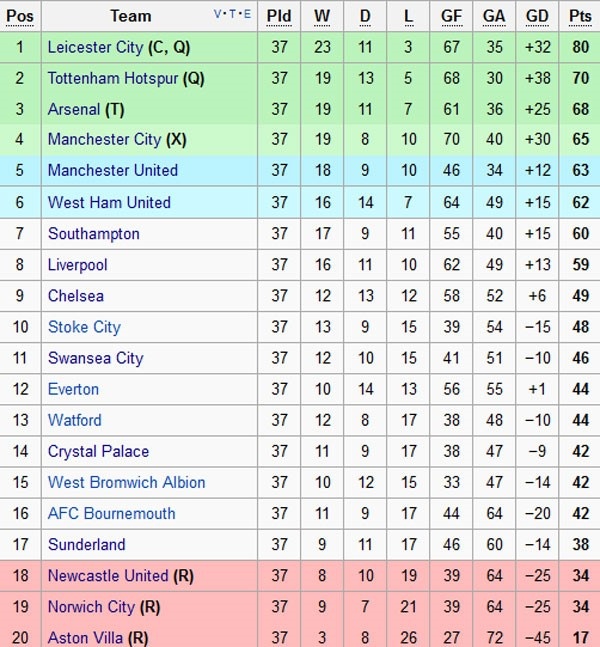The image size is (600, 647).
Task: Open the Leicester City team link
Action: pyautogui.click(x=95, y=47)
